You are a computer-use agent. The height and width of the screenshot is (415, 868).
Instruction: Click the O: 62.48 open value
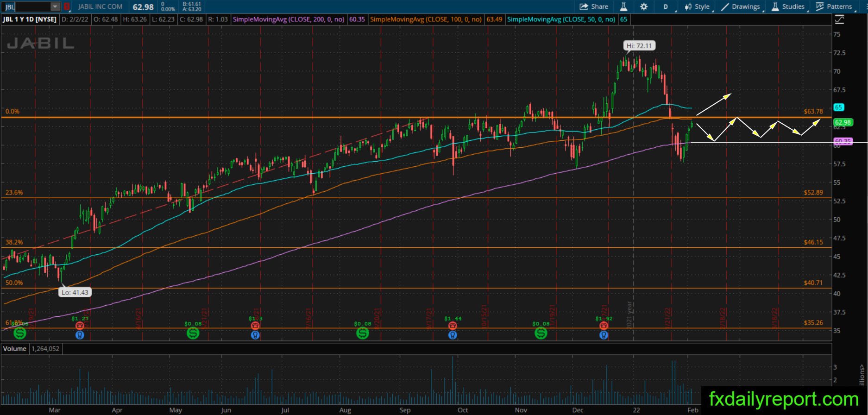pos(105,19)
